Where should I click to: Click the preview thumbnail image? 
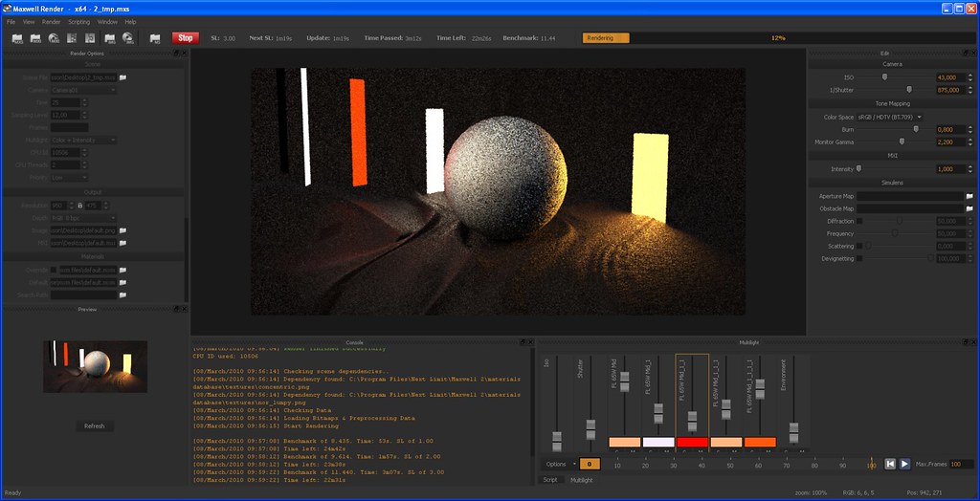pyautogui.click(x=95, y=366)
